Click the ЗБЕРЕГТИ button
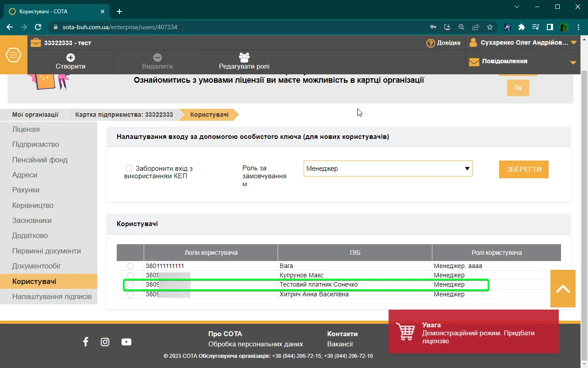This screenshot has width=588, height=368. point(523,169)
